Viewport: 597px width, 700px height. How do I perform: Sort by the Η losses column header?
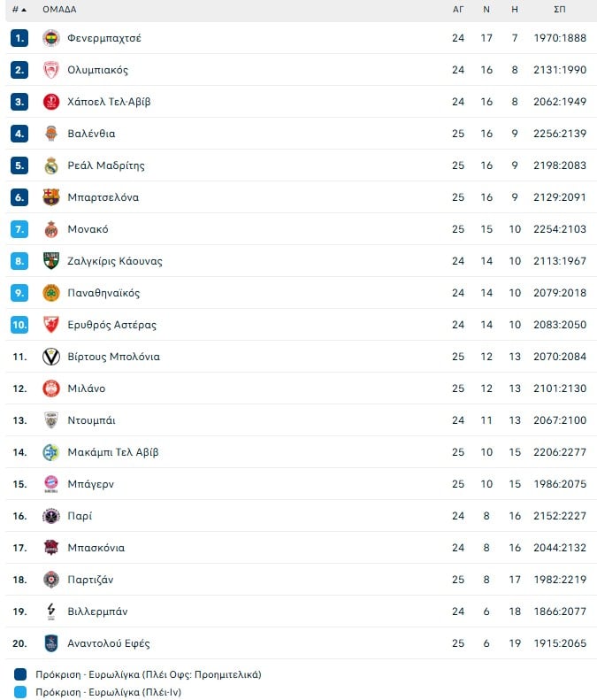(515, 10)
